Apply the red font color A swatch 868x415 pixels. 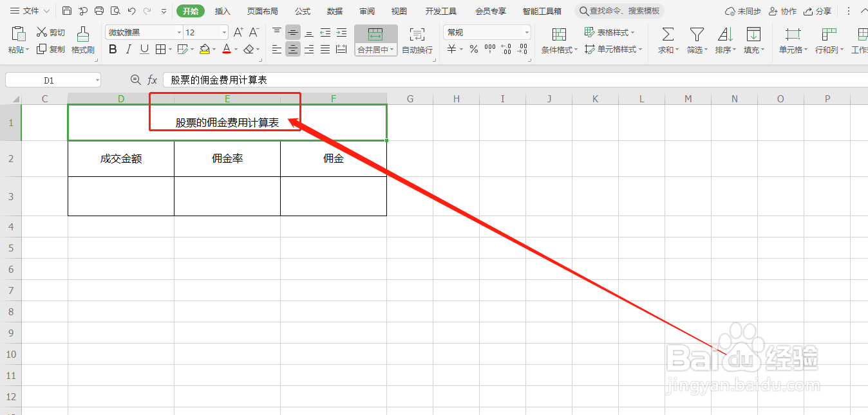(226, 49)
